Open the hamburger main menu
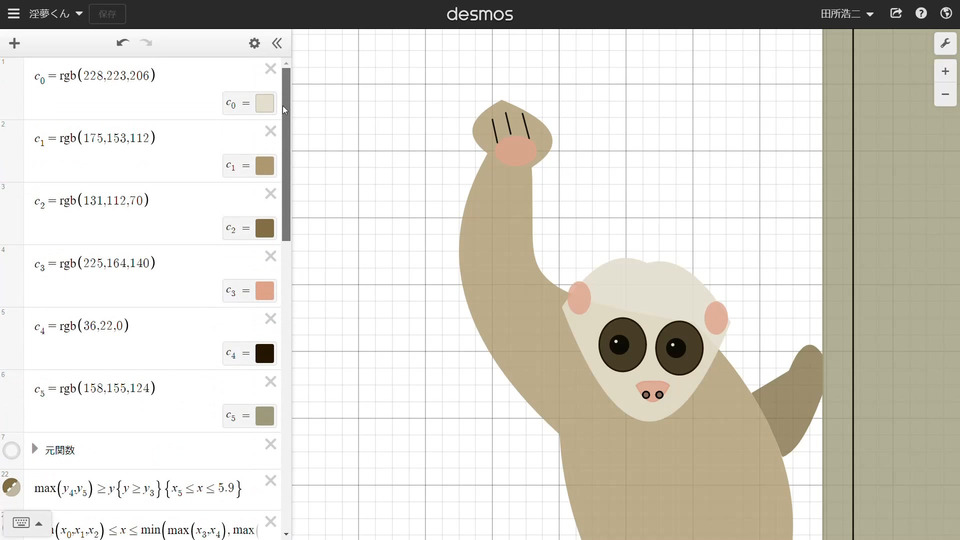960x540 pixels. (x=13, y=13)
